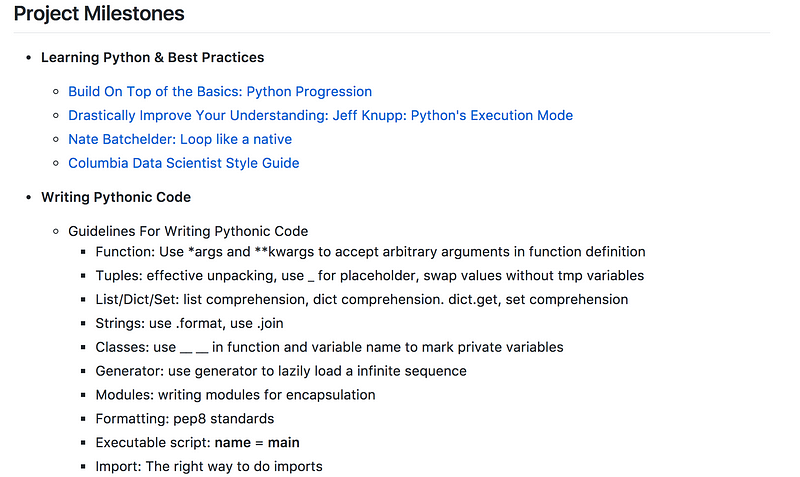The image size is (800, 477).
Task: Click the Project Milestones heading
Action: 99,15
